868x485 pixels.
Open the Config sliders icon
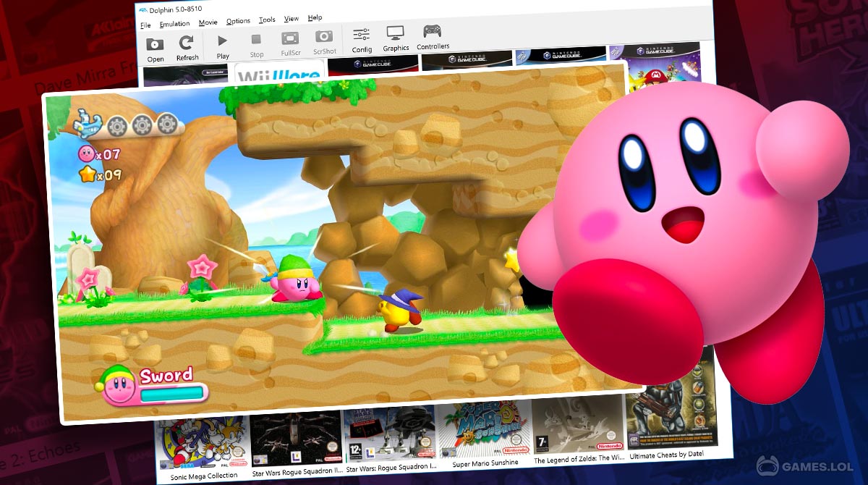coord(361,35)
